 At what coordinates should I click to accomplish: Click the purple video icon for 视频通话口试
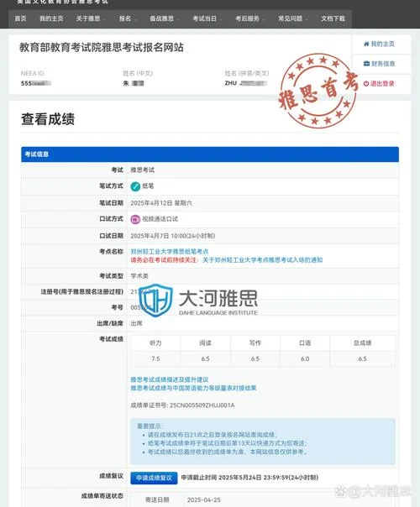[135, 220]
